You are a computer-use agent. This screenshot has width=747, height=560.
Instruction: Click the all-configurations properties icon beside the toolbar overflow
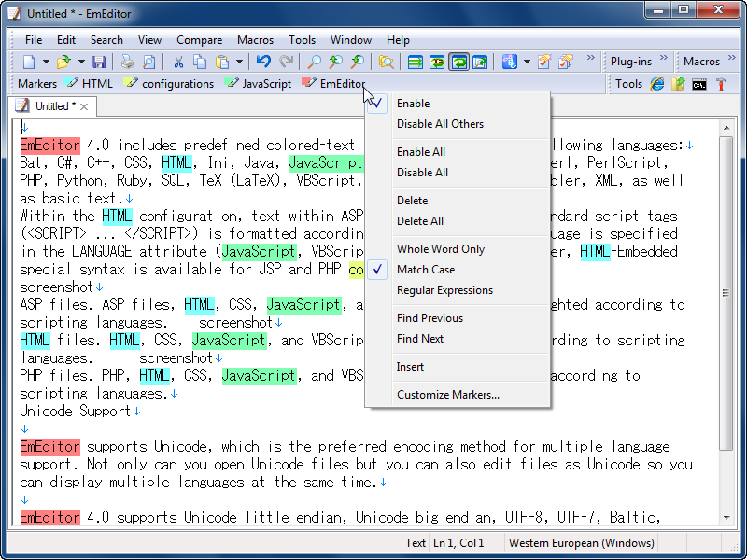coord(566,62)
